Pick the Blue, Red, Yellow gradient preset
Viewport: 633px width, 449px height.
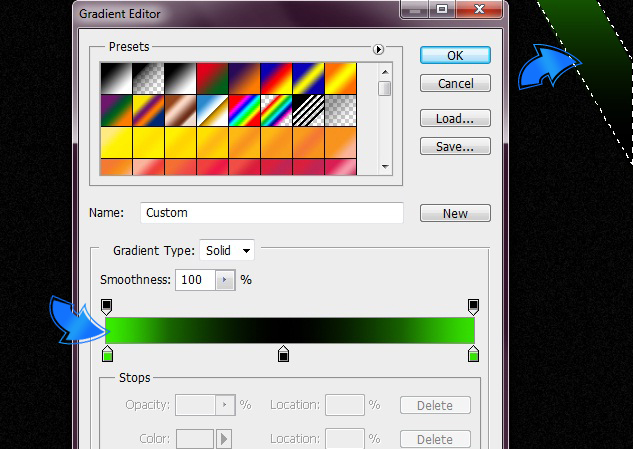pos(276,78)
